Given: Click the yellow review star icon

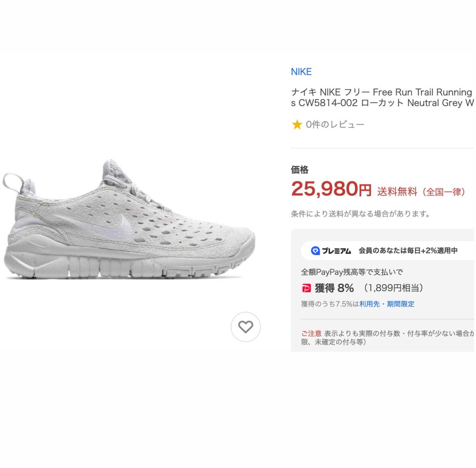Looking at the screenshot, I should tap(297, 125).
